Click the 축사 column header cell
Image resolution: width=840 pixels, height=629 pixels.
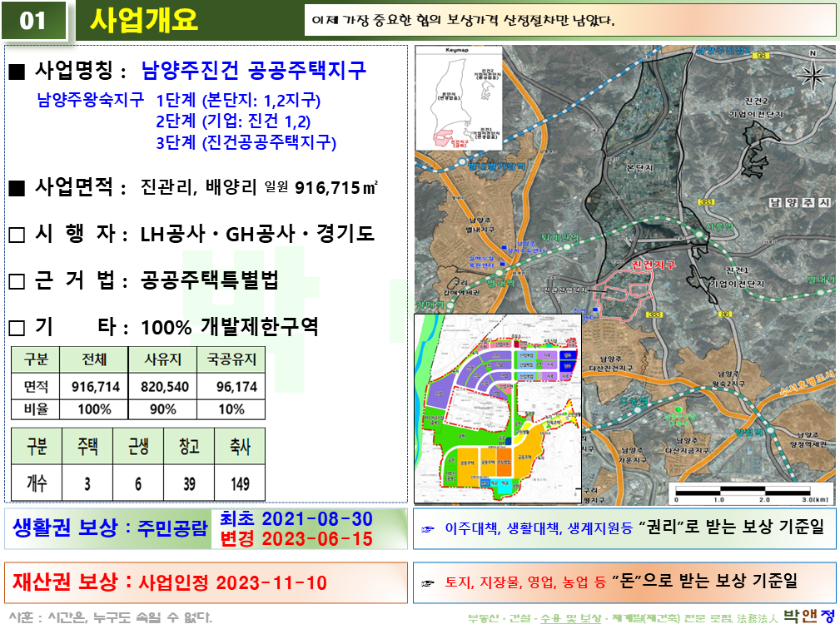(x=240, y=447)
